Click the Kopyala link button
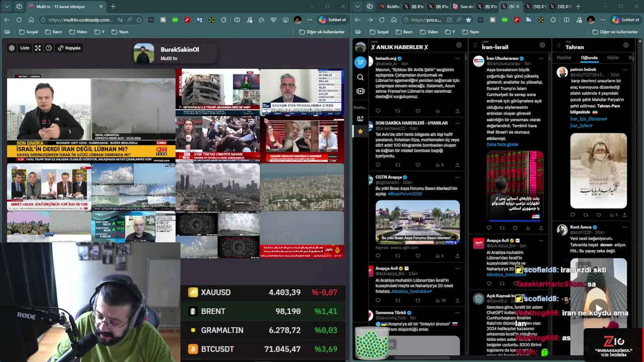Screen dimensions: 644x362 pyautogui.click(x=69, y=48)
